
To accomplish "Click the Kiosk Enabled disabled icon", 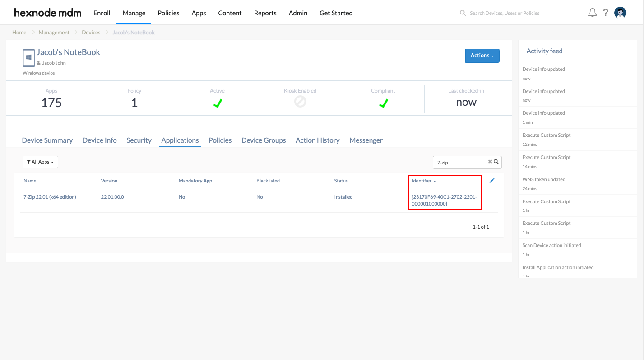I will (x=300, y=102).
